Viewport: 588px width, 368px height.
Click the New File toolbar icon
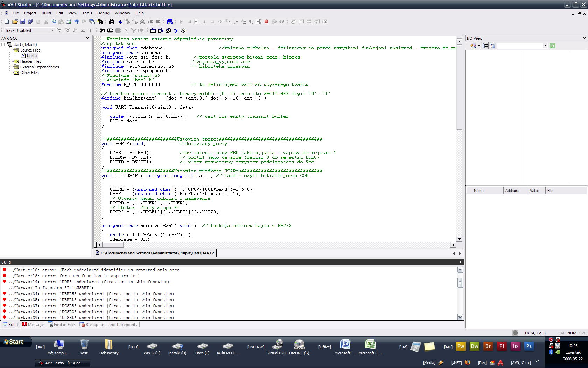[7, 22]
